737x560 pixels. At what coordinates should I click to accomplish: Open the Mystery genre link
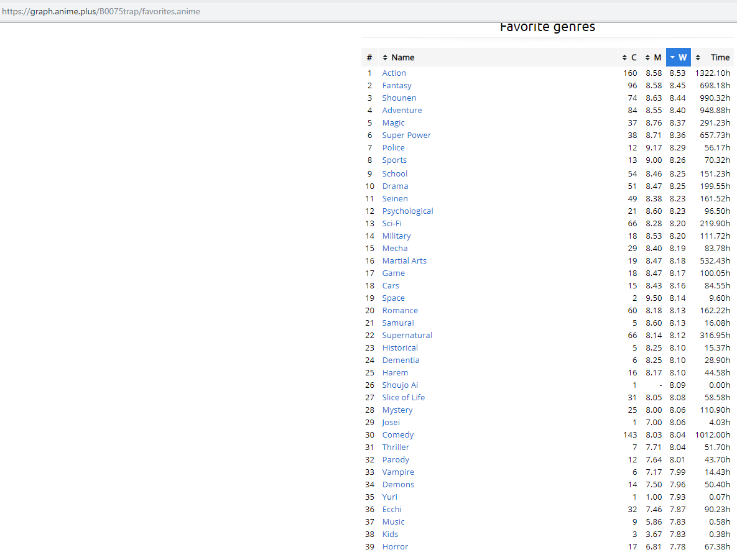click(x=397, y=410)
